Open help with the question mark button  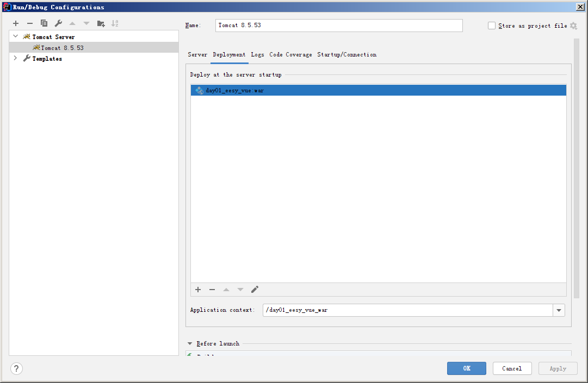[16, 368]
